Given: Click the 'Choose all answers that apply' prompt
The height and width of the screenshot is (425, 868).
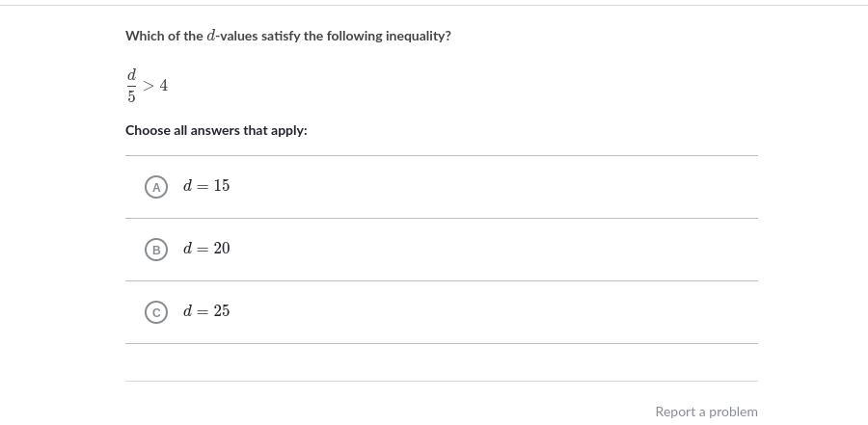Looking at the screenshot, I should (x=216, y=130).
